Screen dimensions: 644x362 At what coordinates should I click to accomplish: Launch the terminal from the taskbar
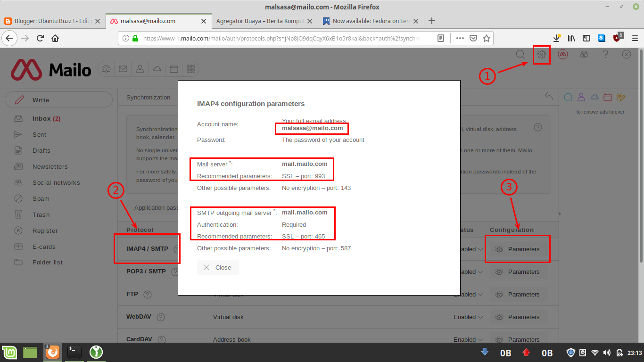click(74, 352)
